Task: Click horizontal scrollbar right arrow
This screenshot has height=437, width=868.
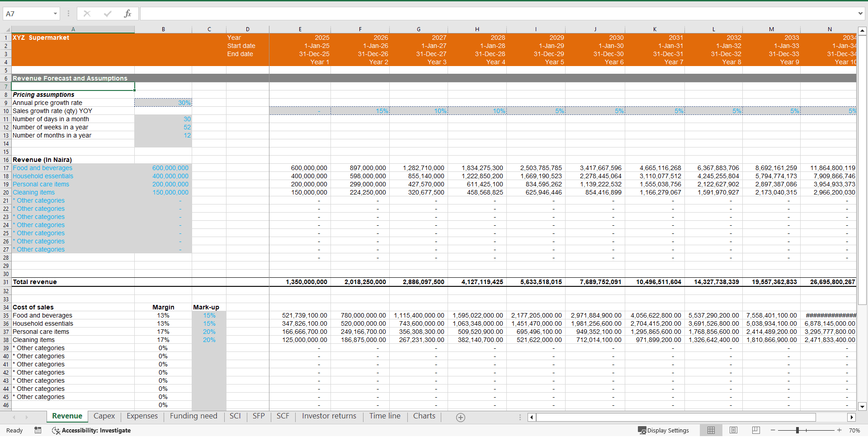Action: [x=852, y=418]
